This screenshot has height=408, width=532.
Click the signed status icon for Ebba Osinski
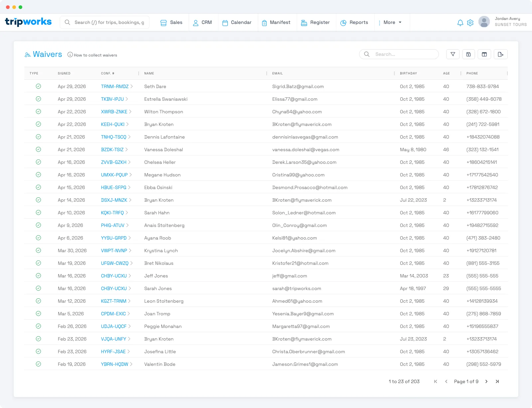39,187
